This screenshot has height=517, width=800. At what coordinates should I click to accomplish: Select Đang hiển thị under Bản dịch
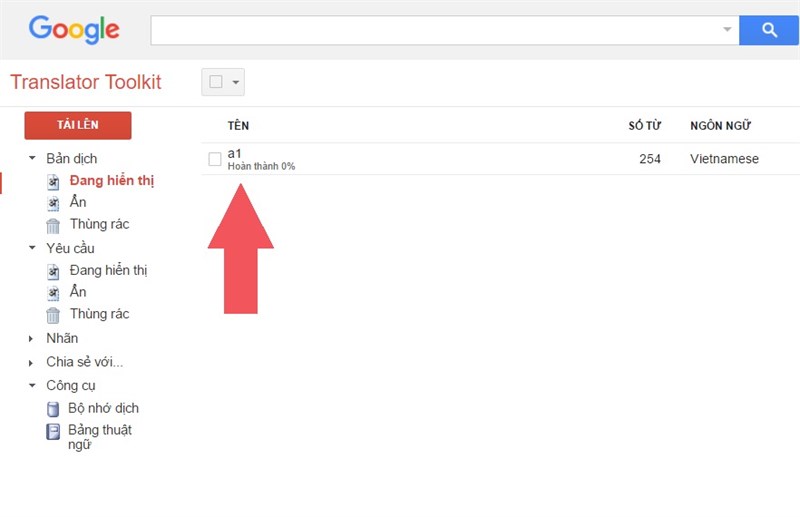pyautogui.click(x=112, y=181)
